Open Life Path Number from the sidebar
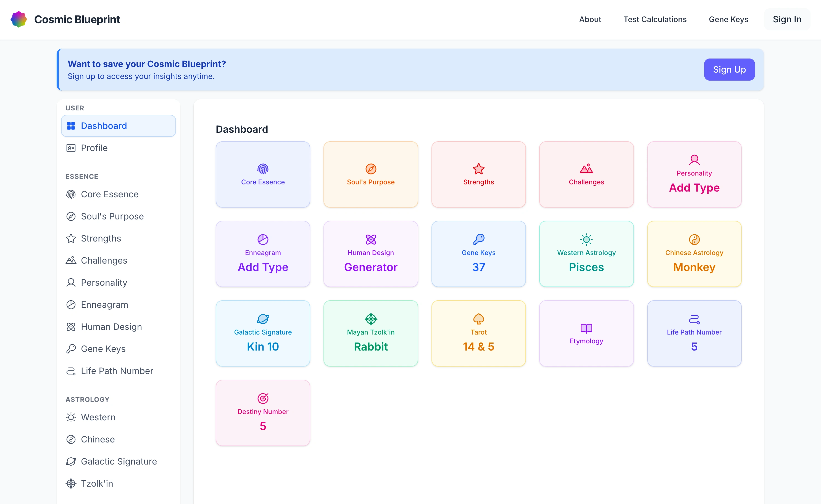 click(119, 371)
